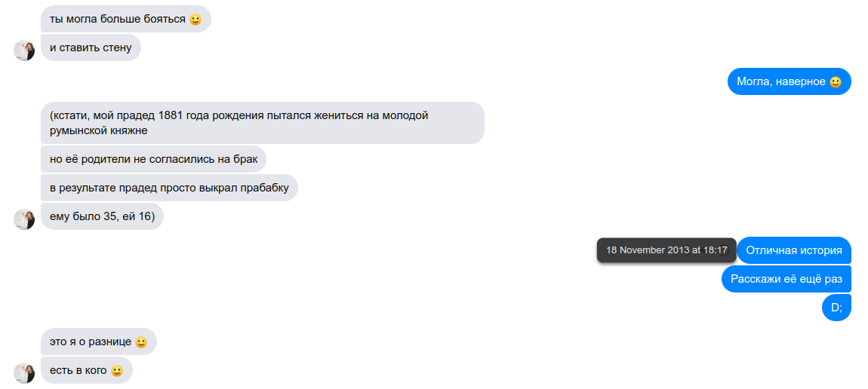The height and width of the screenshot is (389, 868).
Task: Click the long message about прадед 1881 года
Action: (263, 123)
